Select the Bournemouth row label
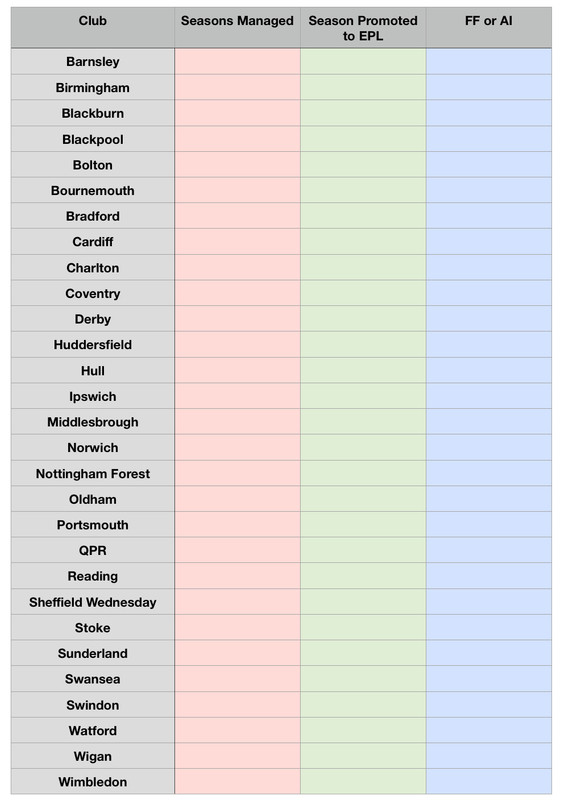 [x=92, y=190]
